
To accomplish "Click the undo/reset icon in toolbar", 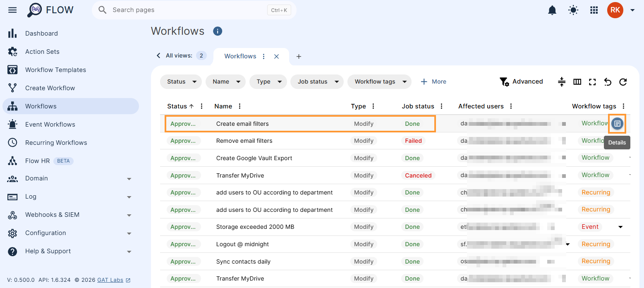I will click(x=608, y=82).
